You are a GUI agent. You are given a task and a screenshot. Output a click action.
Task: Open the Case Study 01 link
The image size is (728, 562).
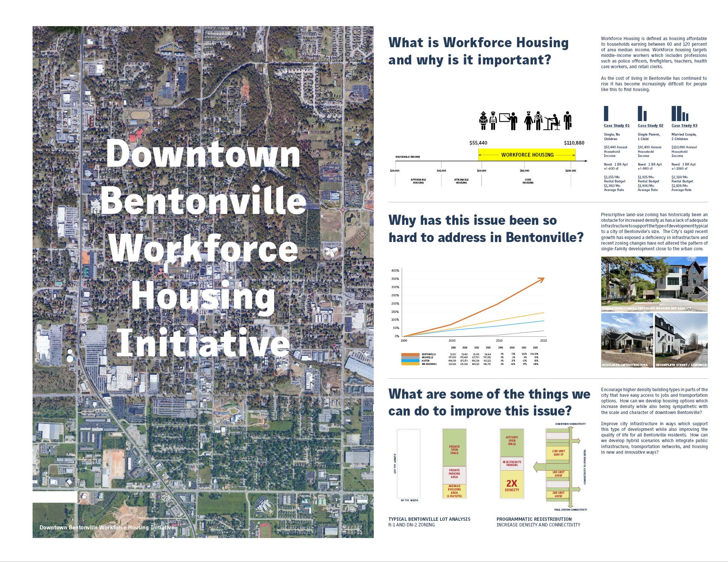pyautogui.click(x=616, y=126)
